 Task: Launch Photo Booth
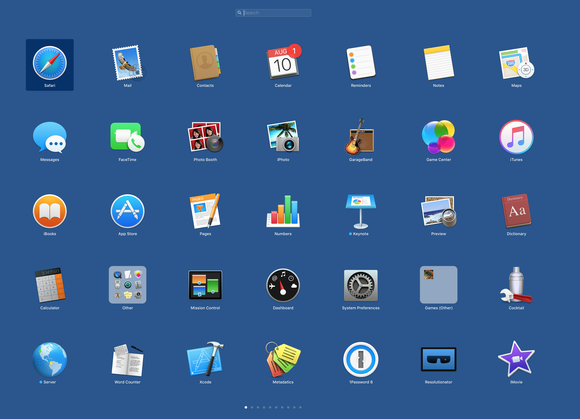click(205, 137)
